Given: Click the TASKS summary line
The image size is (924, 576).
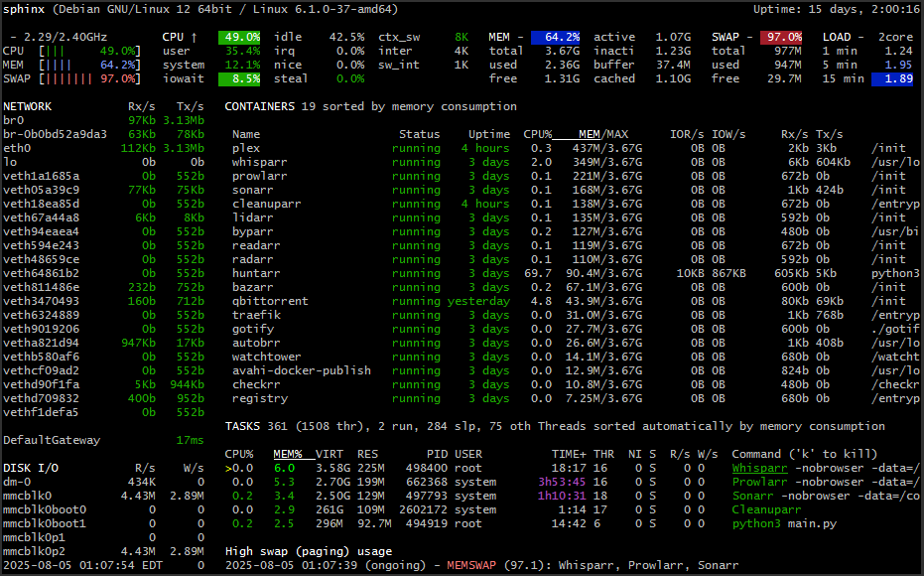Looking at the screenshot, I should [555, 426].
